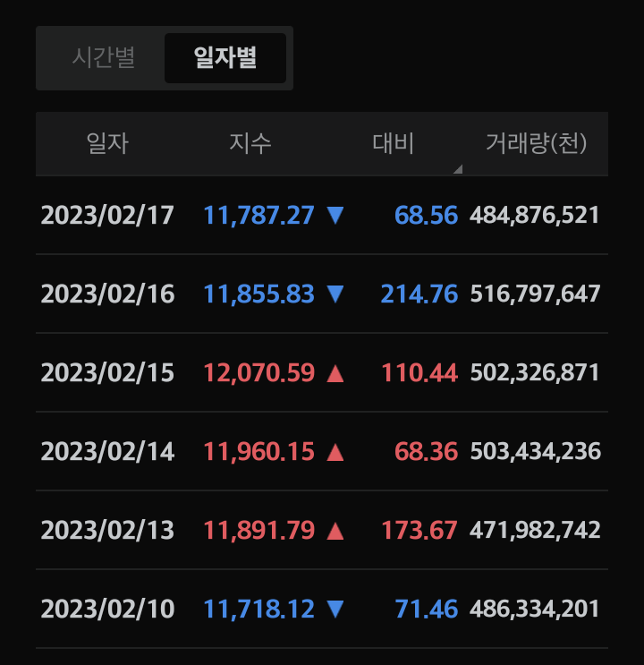The image size is (644, 665).
Task: Click the 대비 column header
Action: point(393,143)
